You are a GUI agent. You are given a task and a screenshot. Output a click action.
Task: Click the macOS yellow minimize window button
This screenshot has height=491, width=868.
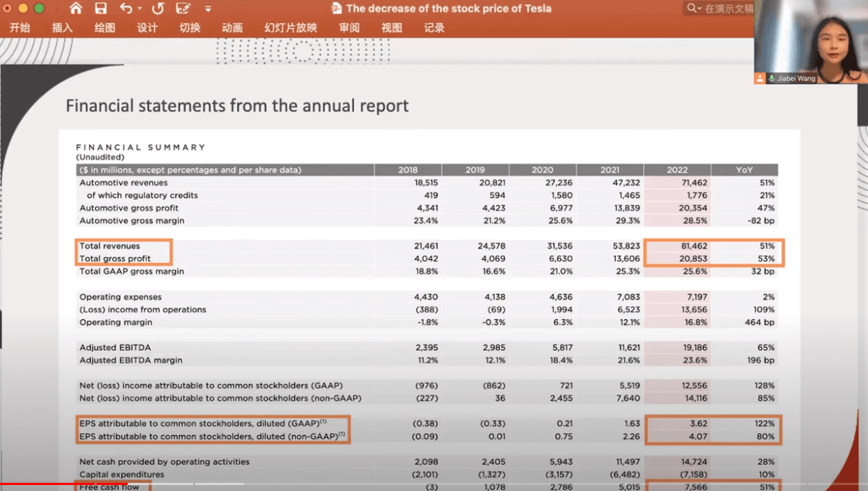pos(22,8)
